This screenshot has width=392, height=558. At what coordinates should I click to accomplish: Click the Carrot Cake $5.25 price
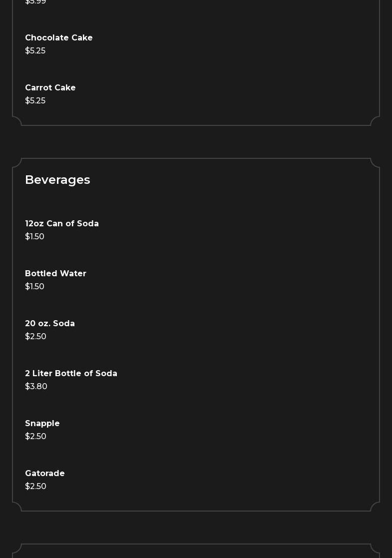(35, 101)
